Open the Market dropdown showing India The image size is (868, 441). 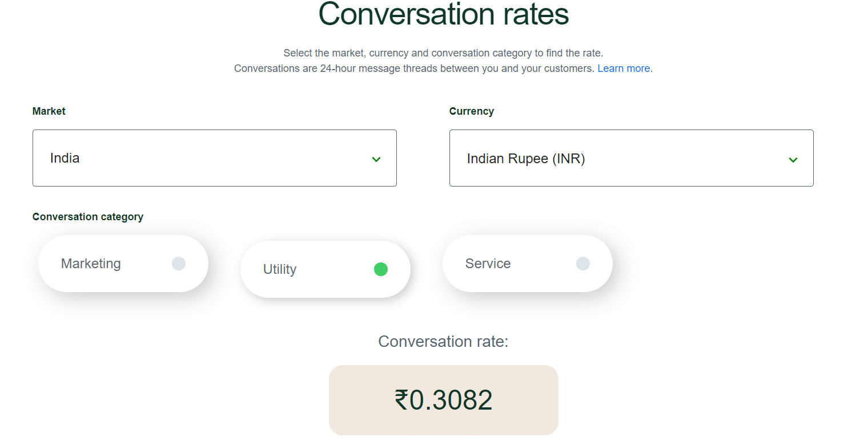(x=215, y=158)
